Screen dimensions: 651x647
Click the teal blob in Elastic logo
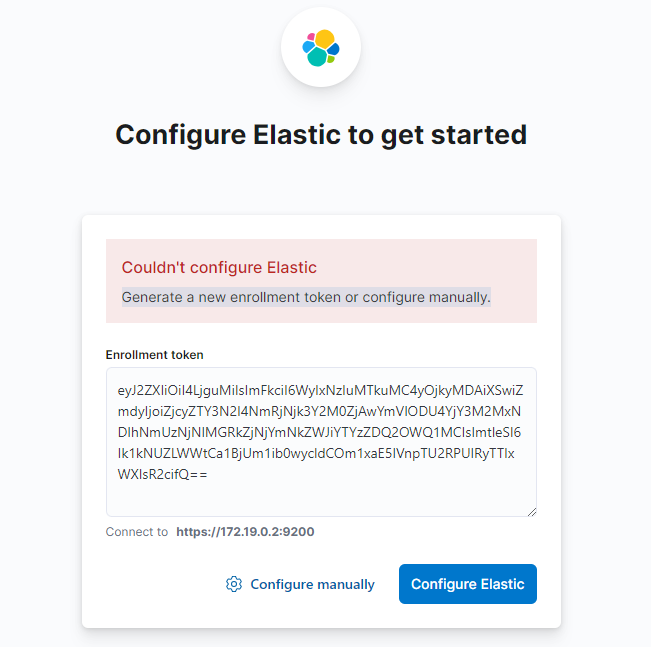pyautogui.click(x=317, y=56)
